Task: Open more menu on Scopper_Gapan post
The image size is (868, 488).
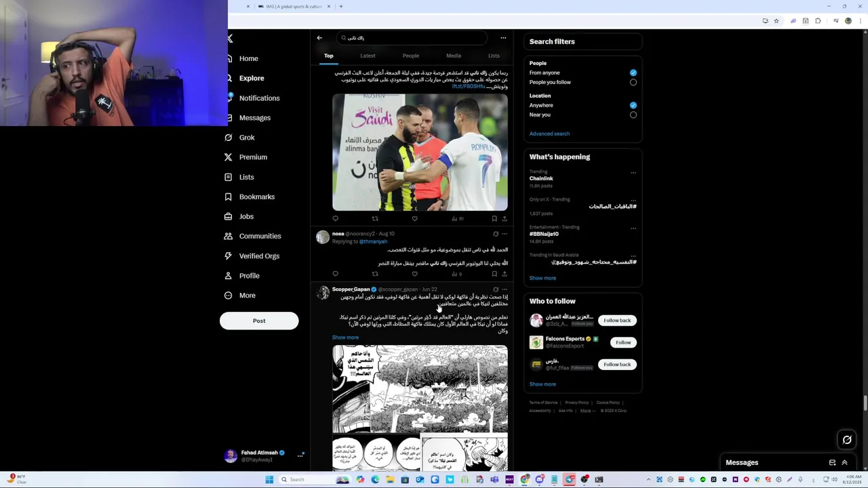Action: pyautogui.click(x=504, y=289)
